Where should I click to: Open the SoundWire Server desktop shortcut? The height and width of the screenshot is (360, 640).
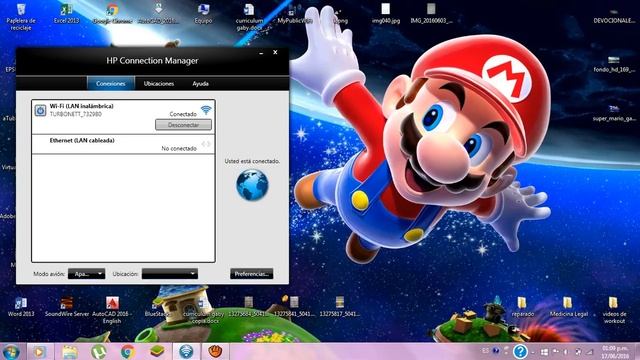click(x=67, y=307)
